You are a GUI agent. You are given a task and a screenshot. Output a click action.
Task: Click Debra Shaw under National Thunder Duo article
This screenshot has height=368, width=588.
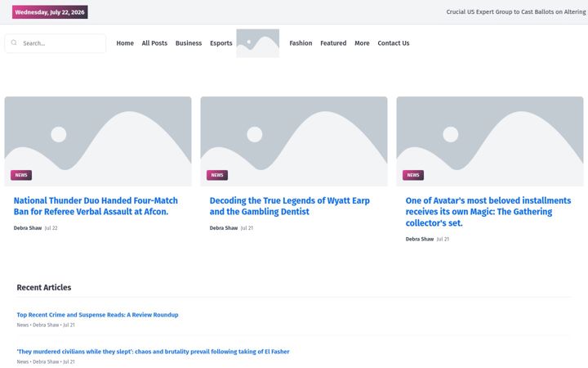click(28, 228)
